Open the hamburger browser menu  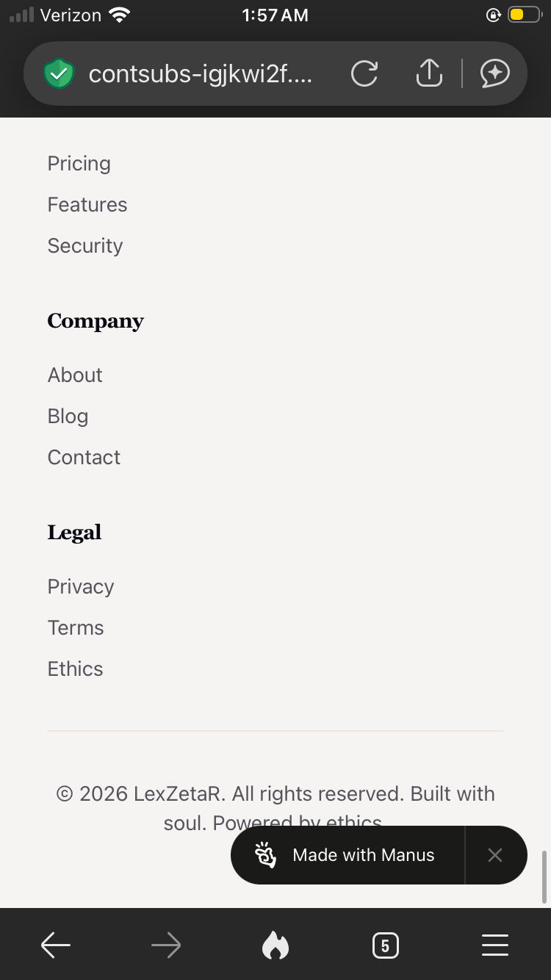click(x=495, y=945)
